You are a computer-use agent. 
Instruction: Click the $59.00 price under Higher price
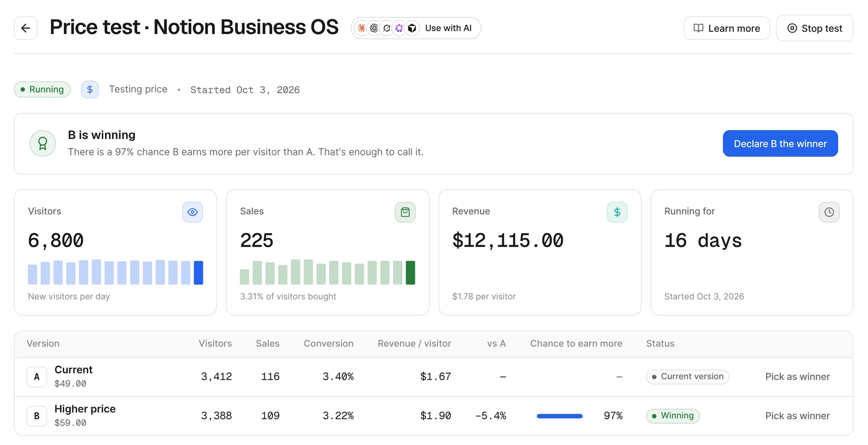[x=70, y=423]
